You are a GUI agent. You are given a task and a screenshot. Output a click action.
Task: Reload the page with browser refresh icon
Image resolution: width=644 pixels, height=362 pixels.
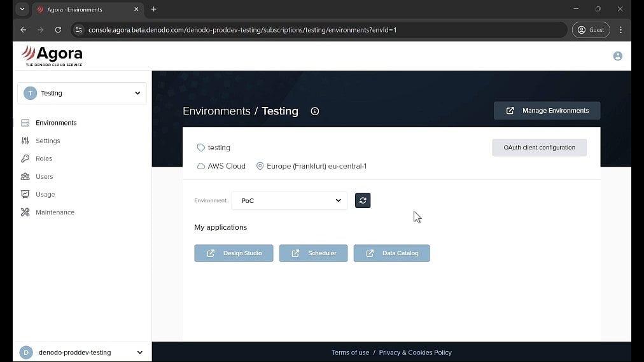[x=58, y=30]
